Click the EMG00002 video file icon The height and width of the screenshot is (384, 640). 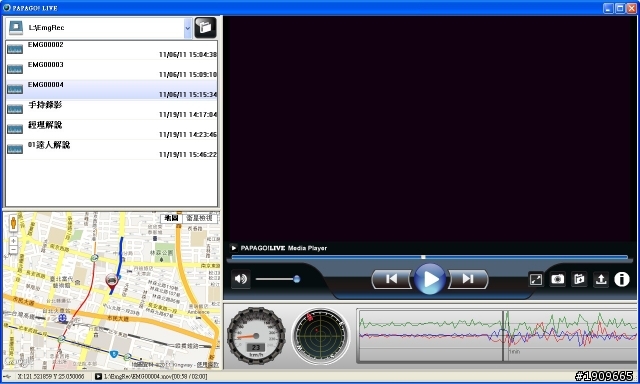tap(15, 49)
